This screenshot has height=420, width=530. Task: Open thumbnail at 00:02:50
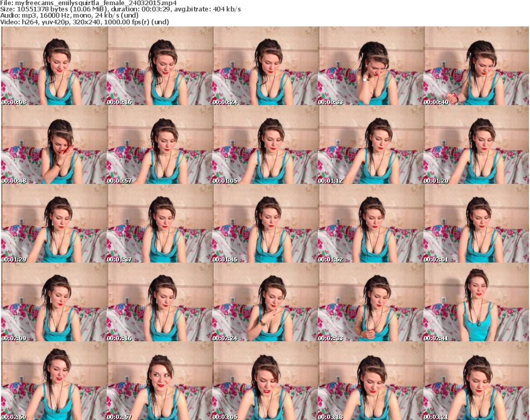(54, 381)
